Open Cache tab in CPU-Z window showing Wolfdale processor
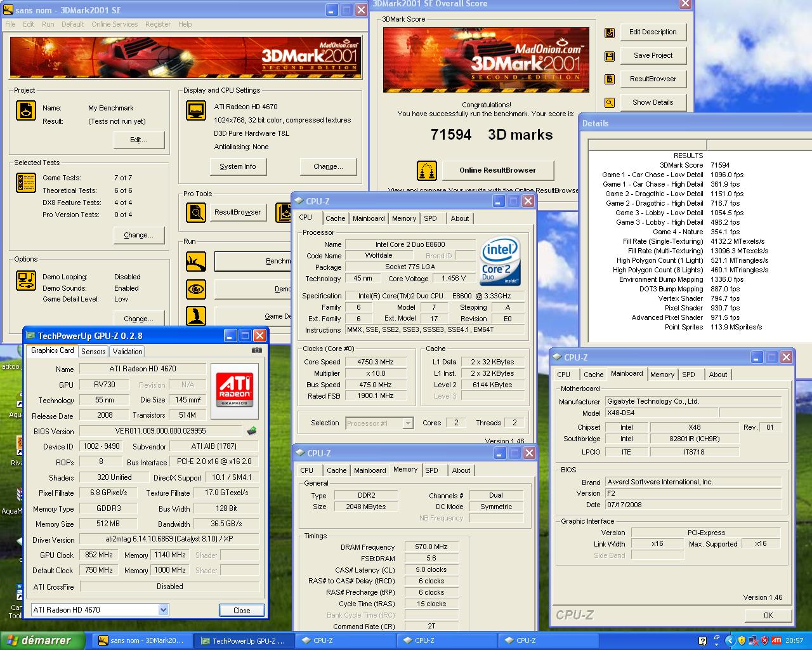812x650 pixels. (336, 218)
